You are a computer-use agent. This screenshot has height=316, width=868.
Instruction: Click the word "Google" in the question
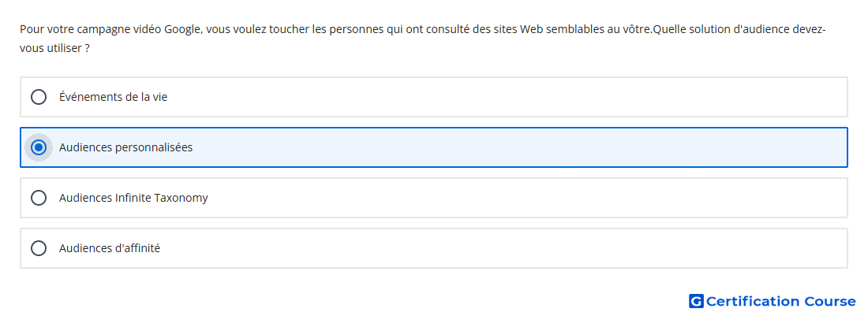[182, 29]
